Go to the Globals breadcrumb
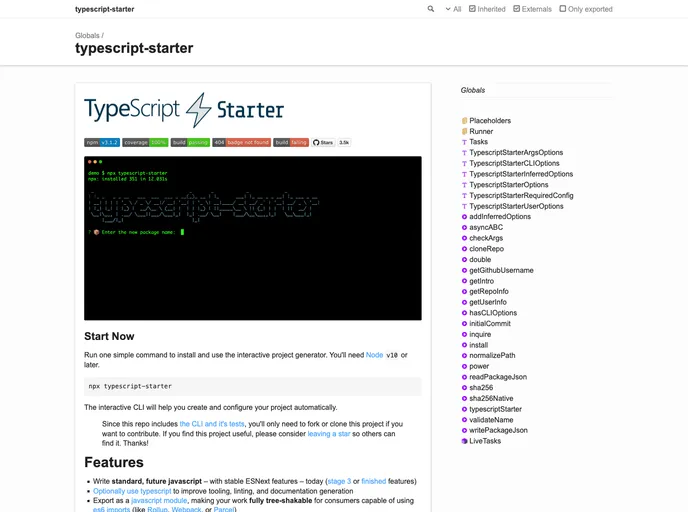Image resolution: width=688 pixels, height=512 pixels. point(87,36)
